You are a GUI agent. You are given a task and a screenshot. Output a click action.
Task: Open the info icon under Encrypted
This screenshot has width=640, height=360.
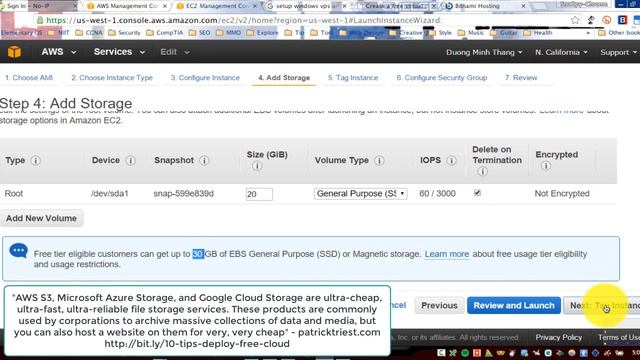click(546, 166)
